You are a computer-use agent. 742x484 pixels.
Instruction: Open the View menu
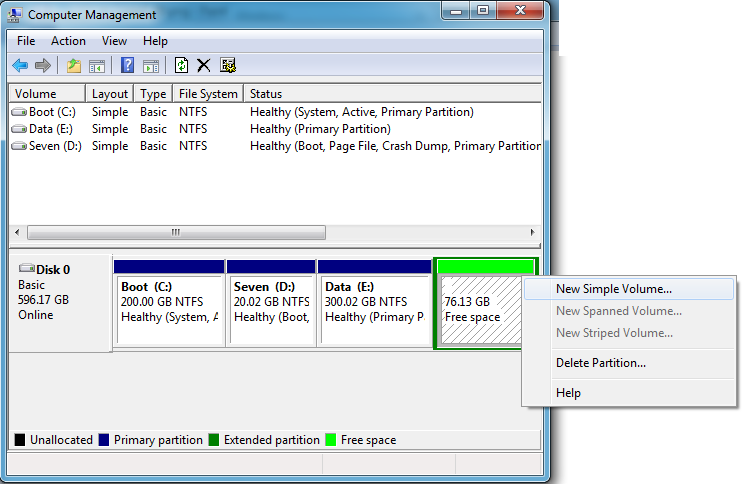pyautogui.click(x=114, y=41)
